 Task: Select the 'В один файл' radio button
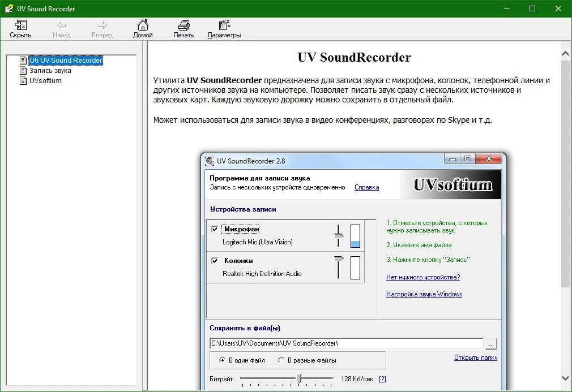pos(222,360)
